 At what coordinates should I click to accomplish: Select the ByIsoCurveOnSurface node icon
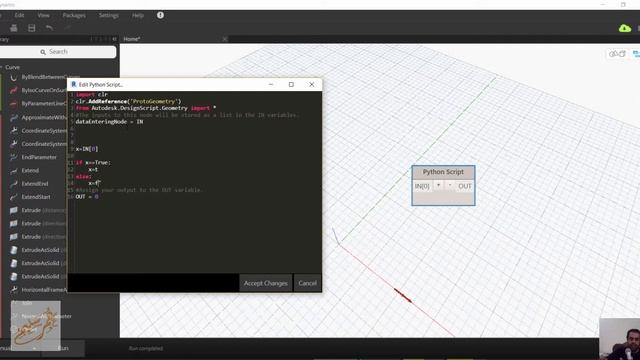pyautogui.click(x=14, y=90)
